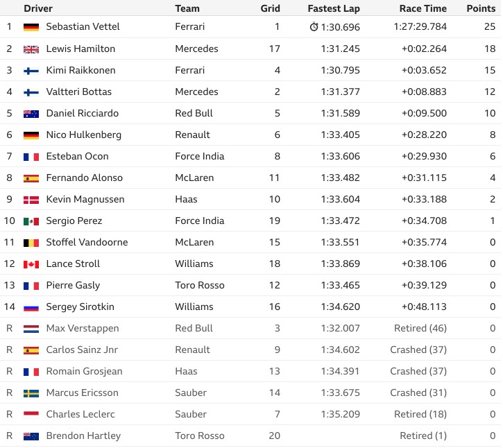Click the Swedish flag beside Marcus Ericsson
Screen dimensions: 503x448
31,393
